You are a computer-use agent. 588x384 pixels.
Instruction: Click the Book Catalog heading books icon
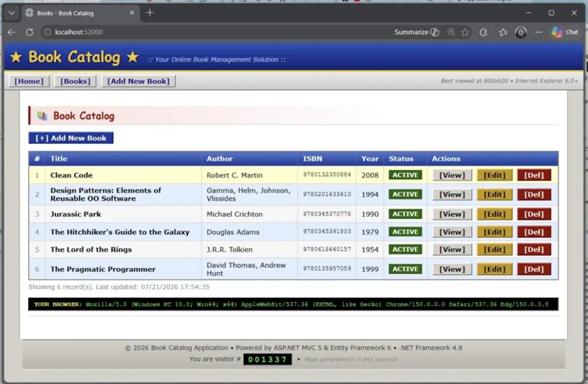[x=43, y=116]
